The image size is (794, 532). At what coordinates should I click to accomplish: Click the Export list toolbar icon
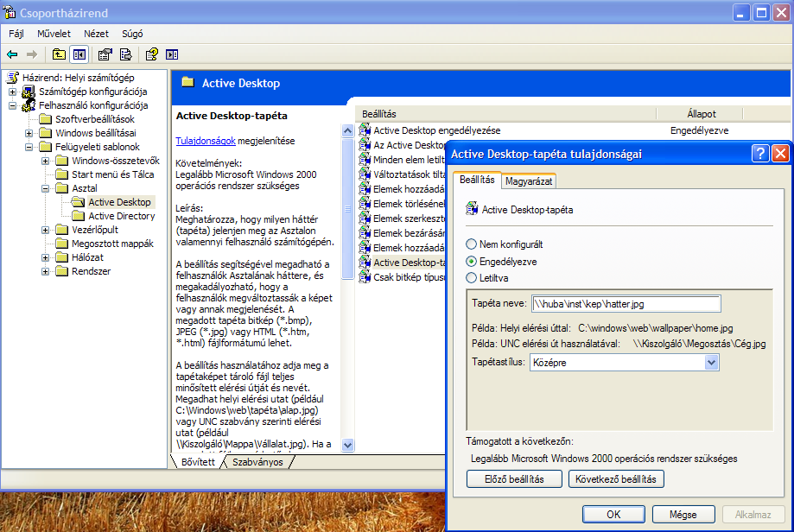126,54
